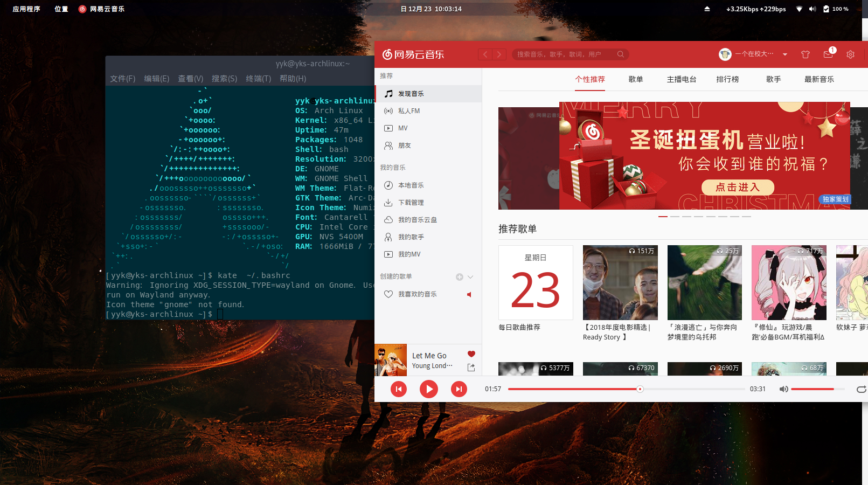Open the 每日歌曲推荐 calendar card

point(536,282)
